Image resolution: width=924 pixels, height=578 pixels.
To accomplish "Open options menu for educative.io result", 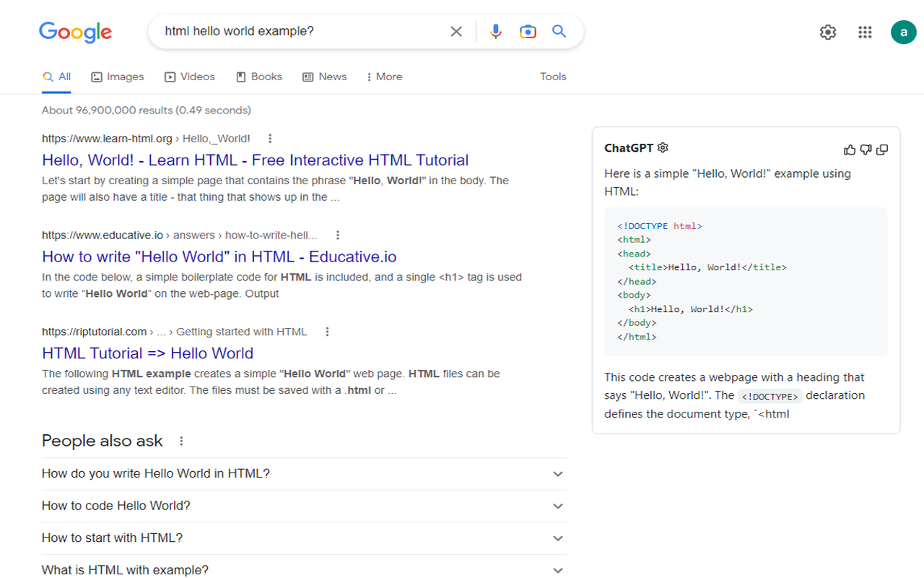I will [x=337, y=235].
